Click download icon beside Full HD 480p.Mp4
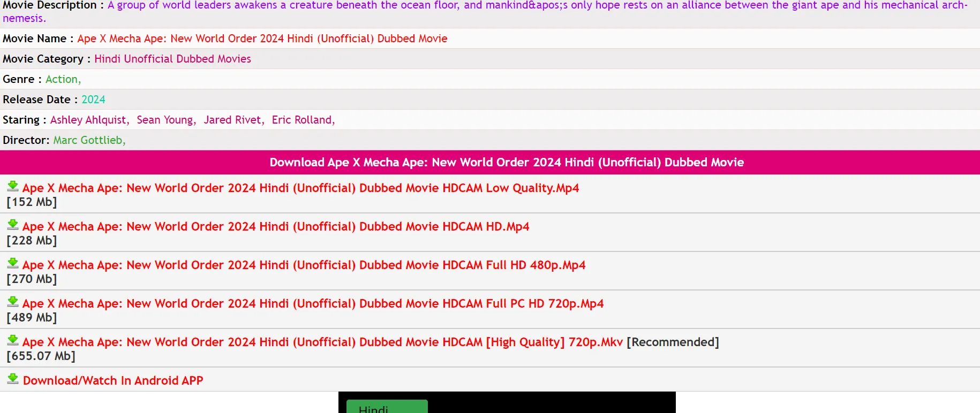Screen dimensions: 980x413 coord(13,263)
